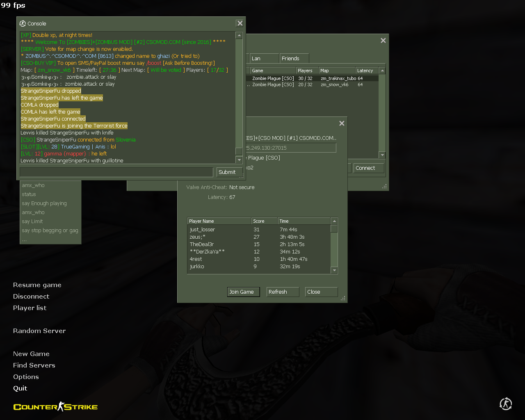Refresh the server info
The width and height of the screenshot is (525, 420).
[283, 292]
